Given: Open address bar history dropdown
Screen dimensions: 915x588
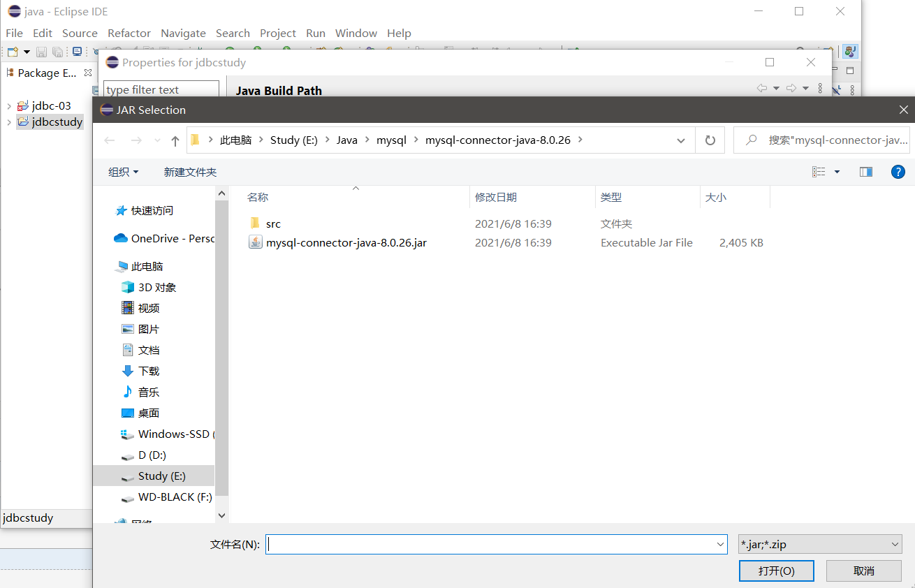Looking at the screenshot, I should (x=681, y=140).
